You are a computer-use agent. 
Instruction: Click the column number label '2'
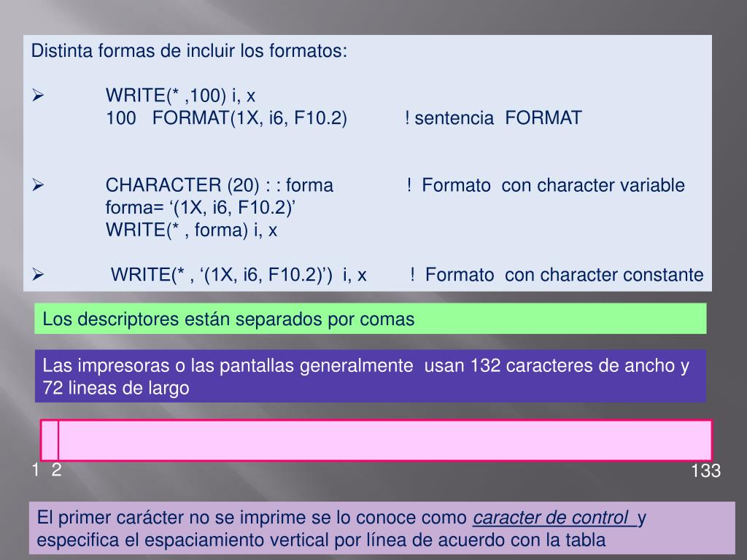coord(56,470)
